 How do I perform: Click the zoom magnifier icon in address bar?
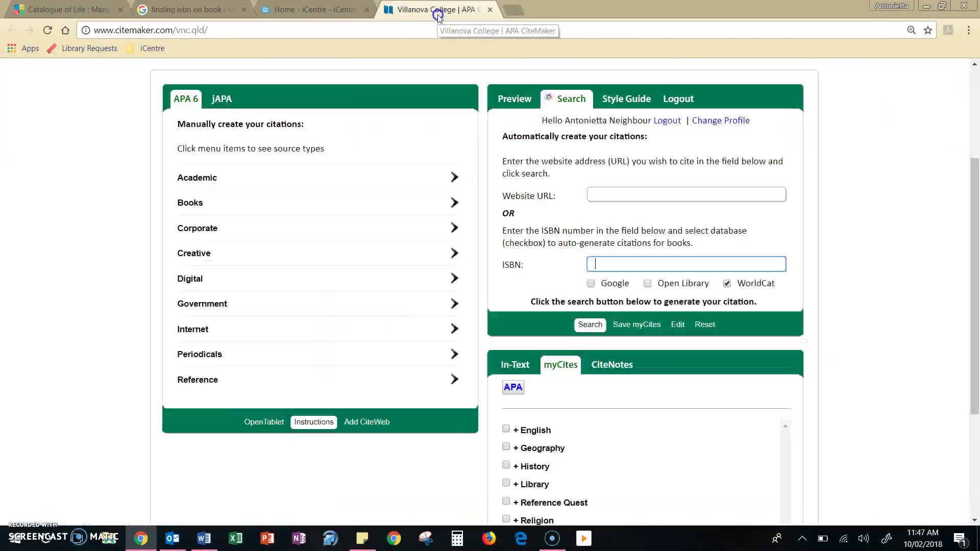(911, 30)
